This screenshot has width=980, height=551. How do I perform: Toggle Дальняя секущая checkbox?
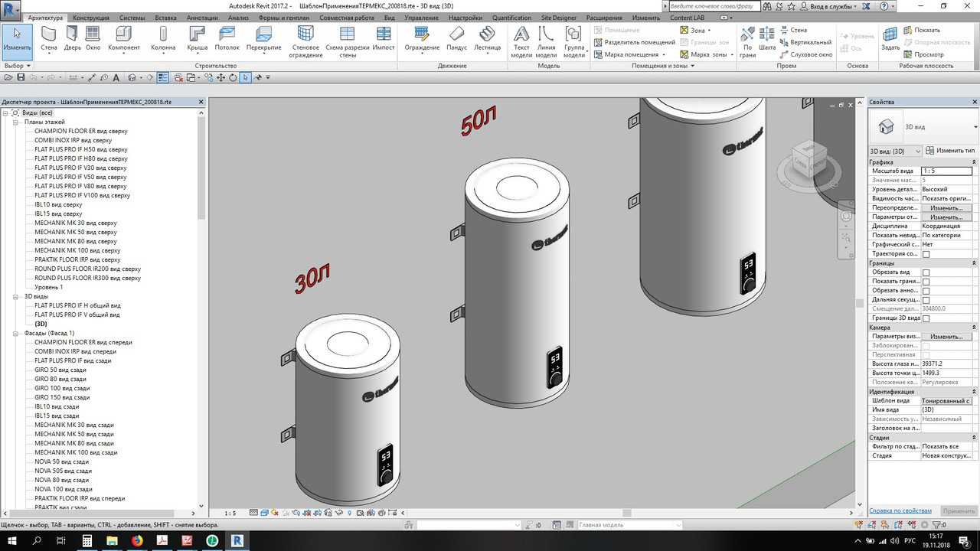coord(926,300)
